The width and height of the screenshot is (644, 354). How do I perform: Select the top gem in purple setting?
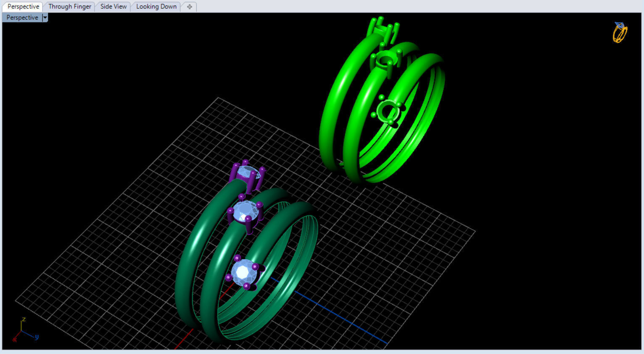(x=248, y=172)
